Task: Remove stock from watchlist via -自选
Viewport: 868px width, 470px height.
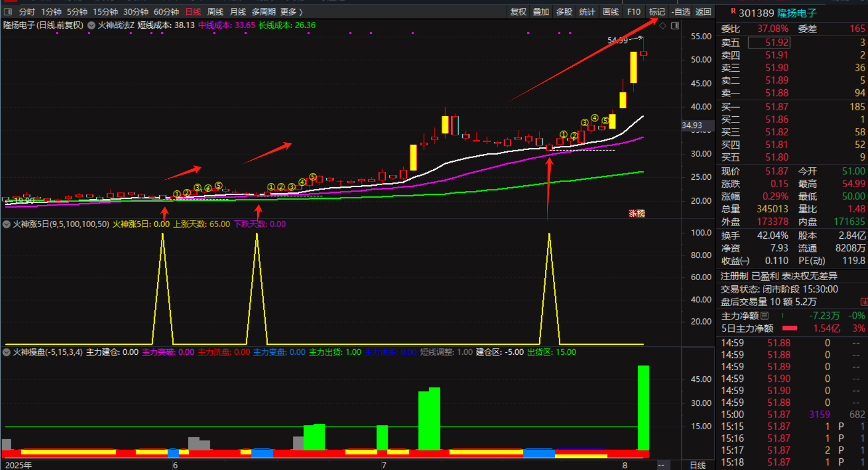Action: pyautogui.click(x=680, y=12)
